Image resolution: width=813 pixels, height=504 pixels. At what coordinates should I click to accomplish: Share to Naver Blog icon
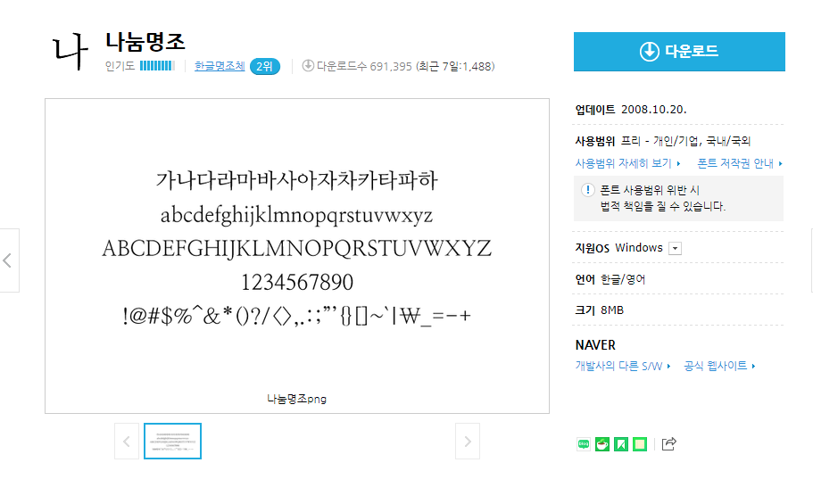tap(584, 444)
